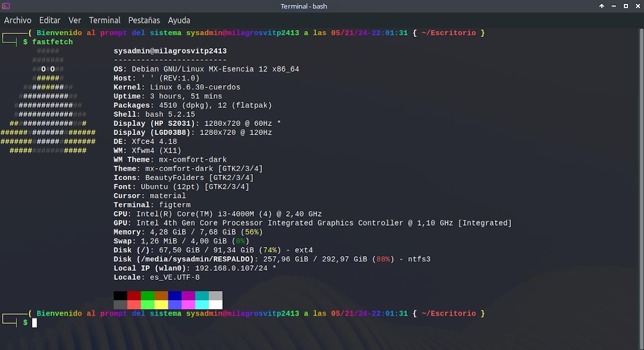Click the 'Terminal - bash' window title

[304, 6]
